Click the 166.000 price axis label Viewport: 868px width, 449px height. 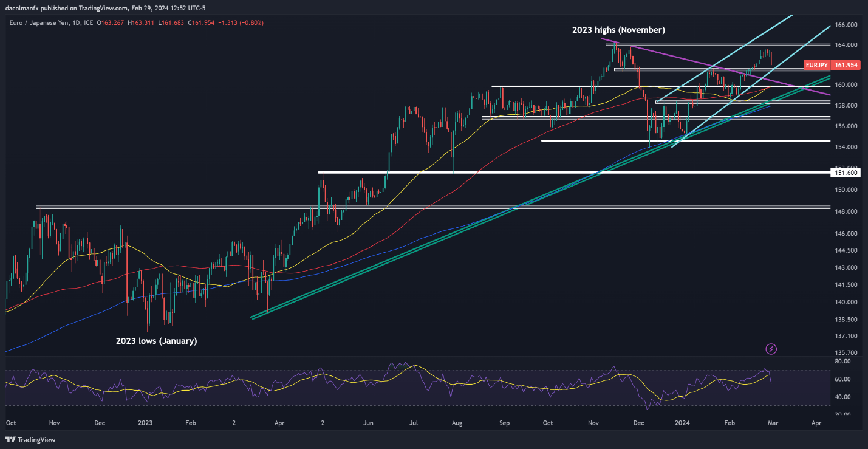coord(846,25)
